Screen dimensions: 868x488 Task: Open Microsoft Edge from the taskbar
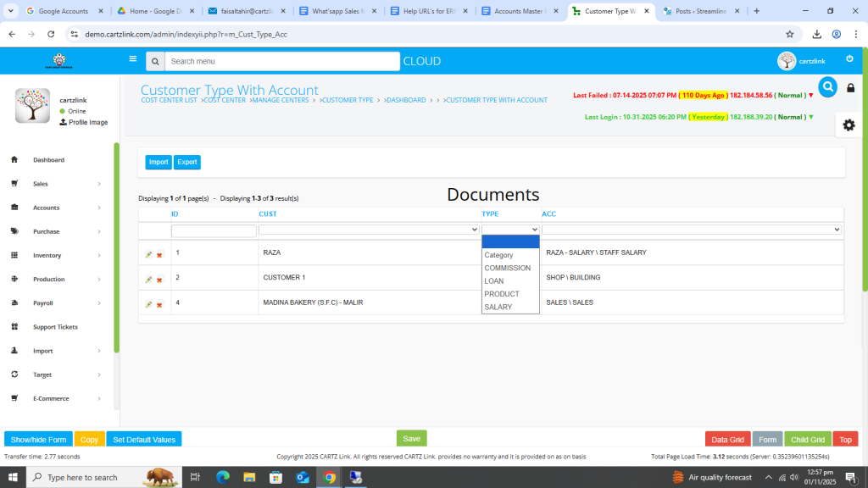coord(223,477)
